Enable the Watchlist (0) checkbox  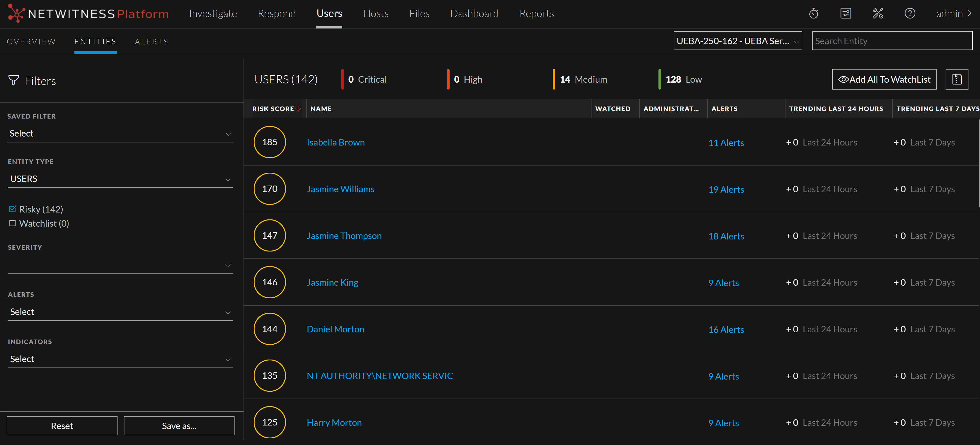point(13,223)
